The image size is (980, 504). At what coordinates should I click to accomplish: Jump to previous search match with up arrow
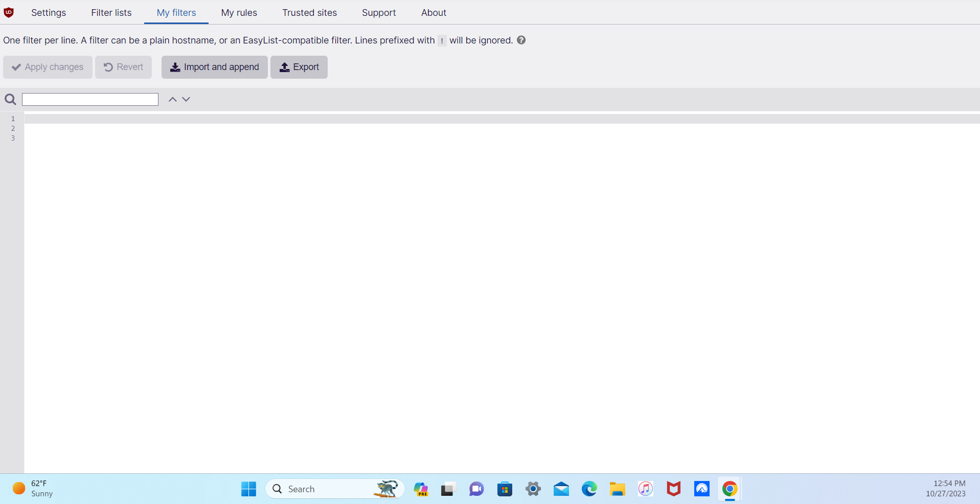click(172, 99)
